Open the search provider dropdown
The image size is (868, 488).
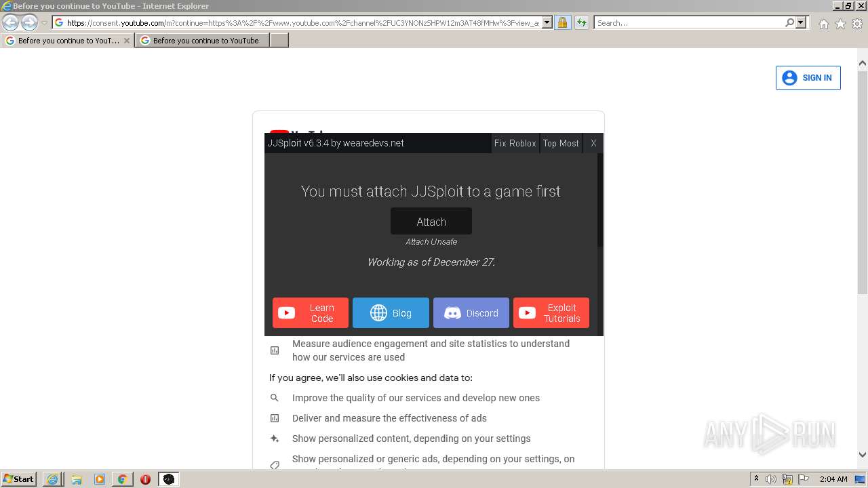pyautogui.click(x=801, y=22)
